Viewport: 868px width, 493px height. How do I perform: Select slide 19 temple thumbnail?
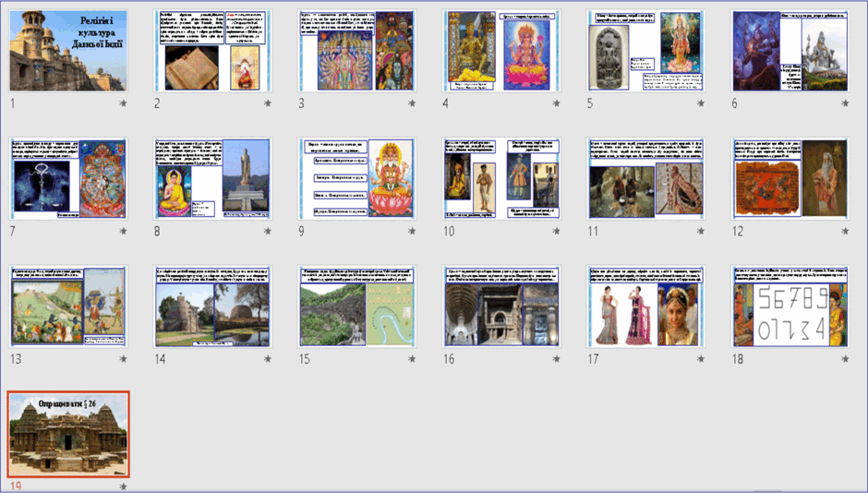(x=68, y=434)
